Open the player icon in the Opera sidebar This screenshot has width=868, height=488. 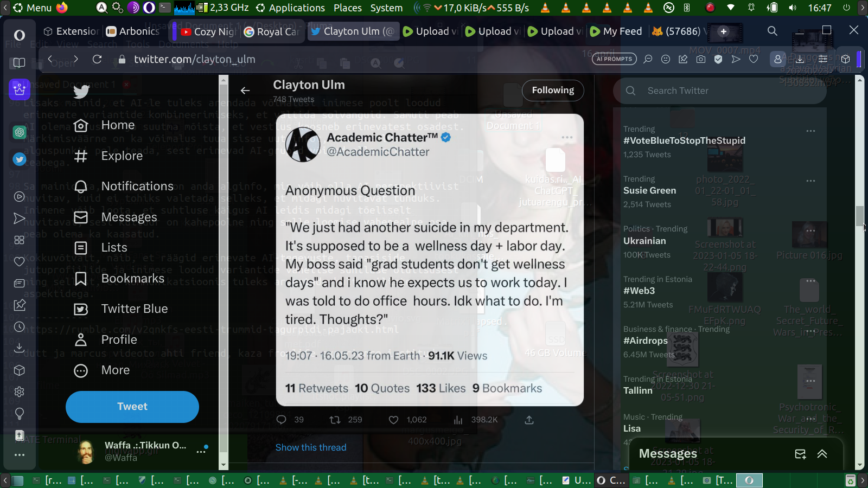(20, 197)
